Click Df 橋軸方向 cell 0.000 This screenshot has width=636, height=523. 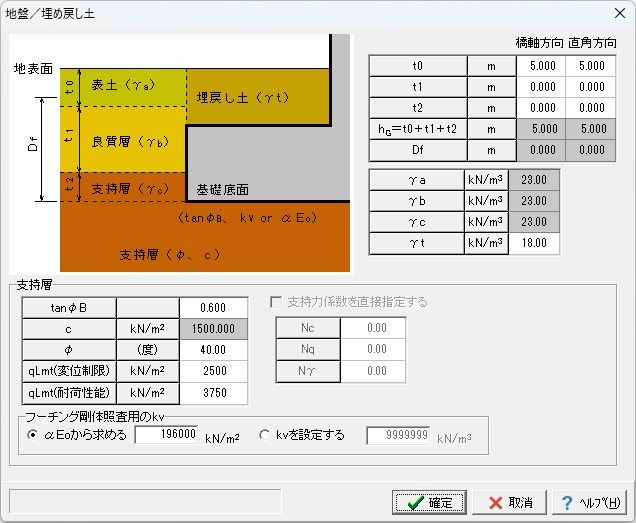[541, 150]
